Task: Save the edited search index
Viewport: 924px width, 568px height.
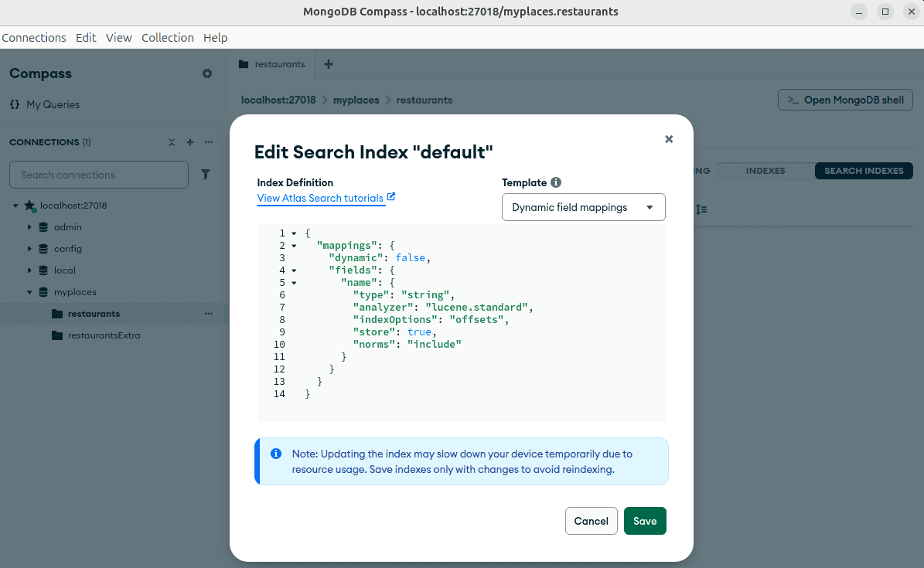Action: click(x=645, y=520)
